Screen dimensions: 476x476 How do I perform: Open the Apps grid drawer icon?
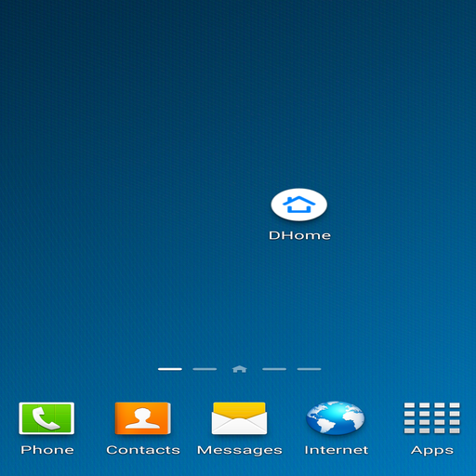pyautogui.click(x=432, y=418)
